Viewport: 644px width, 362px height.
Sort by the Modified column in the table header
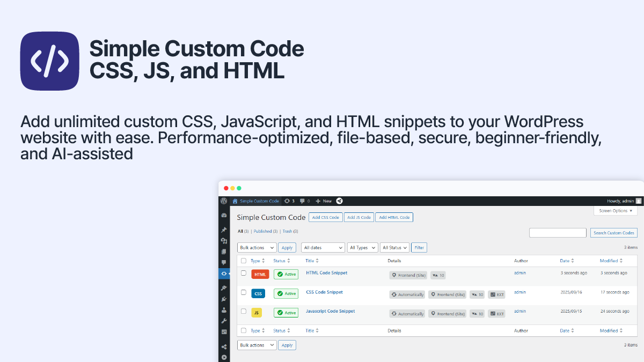pyautogui.click(x=611, y=261)
